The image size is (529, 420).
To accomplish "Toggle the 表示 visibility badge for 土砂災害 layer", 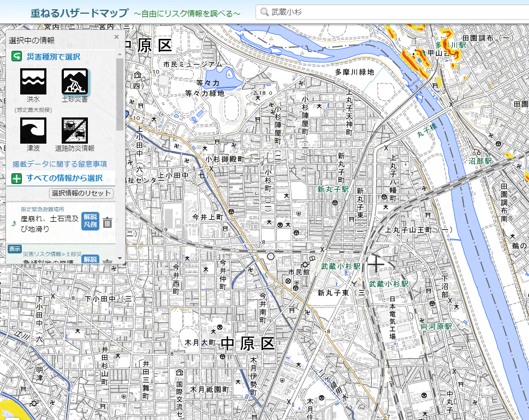I will 15,249.
